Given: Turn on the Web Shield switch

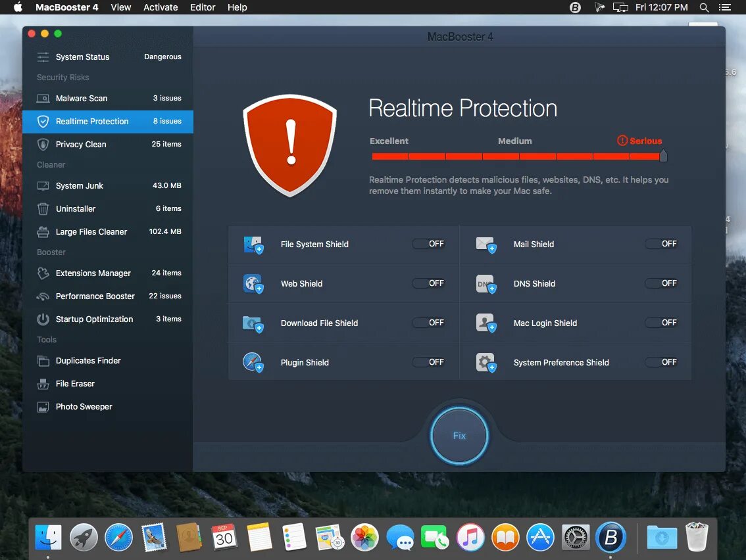Looking at the screenshot, I should 428,283.
